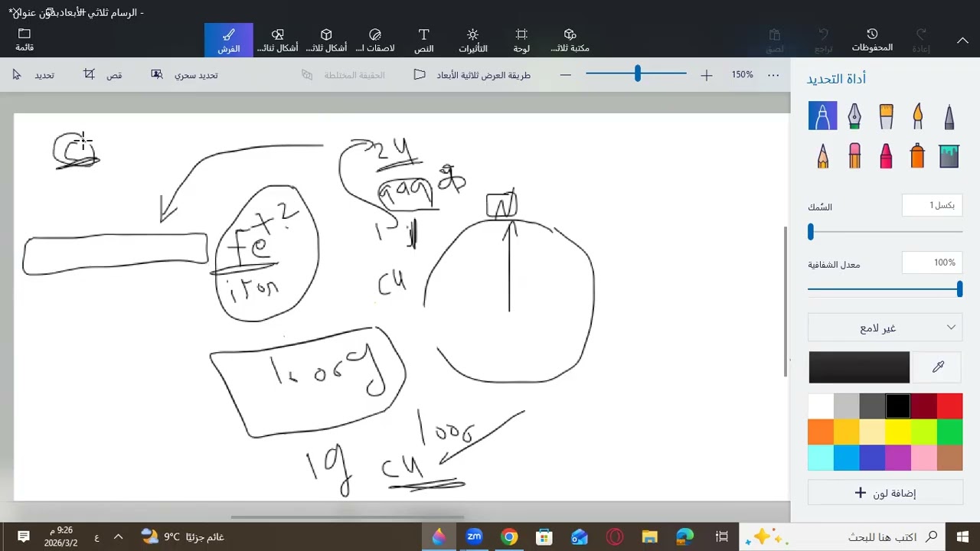Image resolution: width=980 pixels, height=551 pixels.
Task: Open Google Chrome from taskbar
Action: [x=509, y=536]
